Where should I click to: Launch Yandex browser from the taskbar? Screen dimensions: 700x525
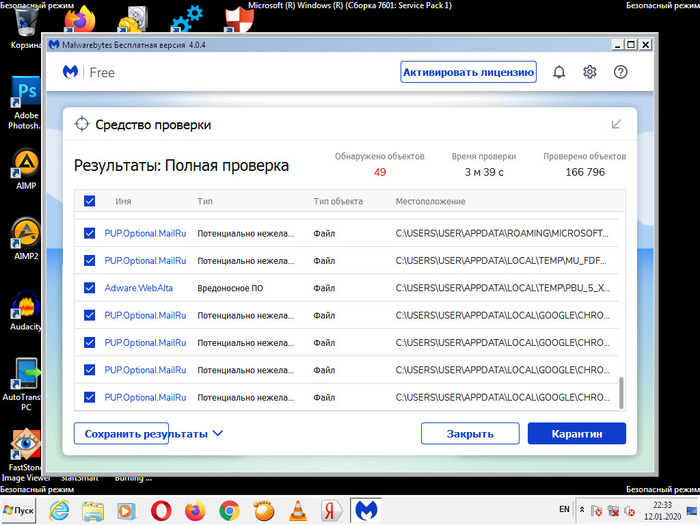(331, 510)
